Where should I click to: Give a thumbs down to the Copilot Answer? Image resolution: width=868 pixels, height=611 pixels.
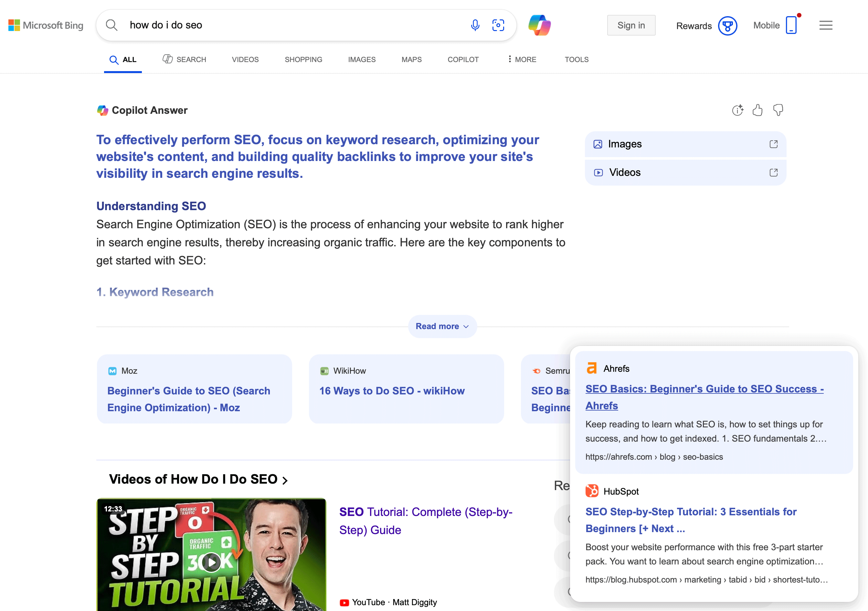(x=778, y=110)
